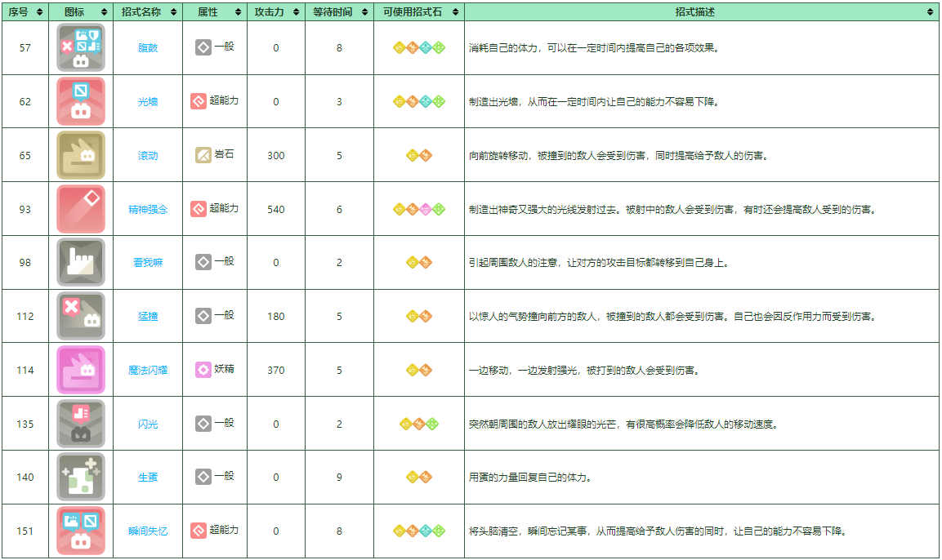Screen dimensions: 942x560
Task: Click the pink 招式石 gem for 精神强念
Action: [x=426, y=209]
